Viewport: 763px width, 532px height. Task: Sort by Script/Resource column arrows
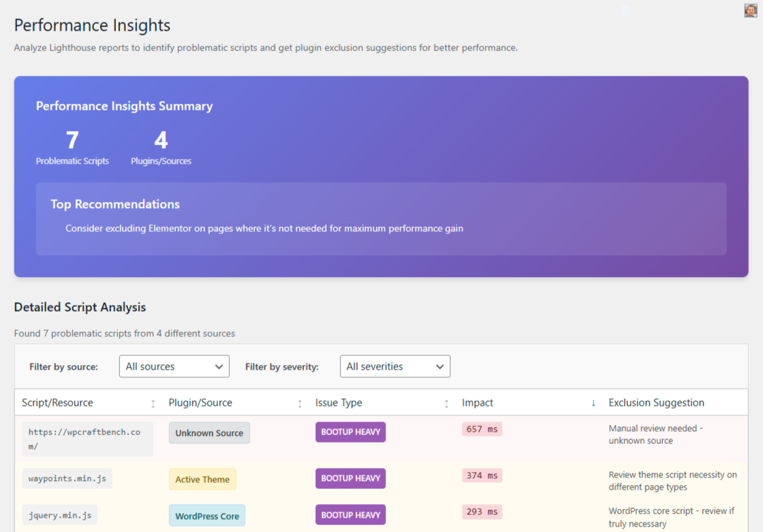153,403
